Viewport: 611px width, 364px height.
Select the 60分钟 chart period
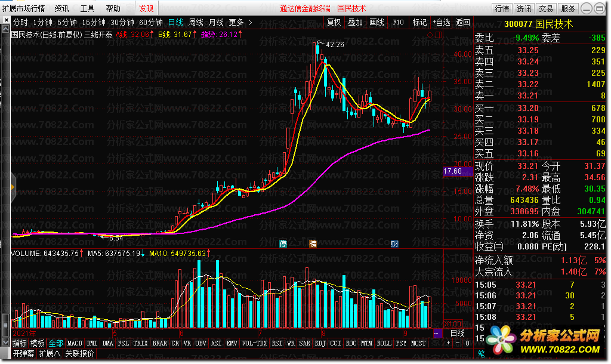tap(151, 22)
